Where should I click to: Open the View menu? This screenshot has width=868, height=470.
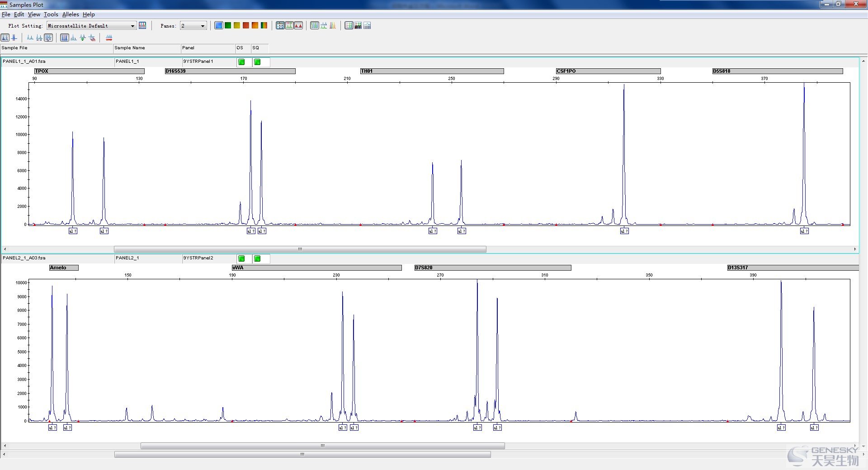[x=34, y=14]
